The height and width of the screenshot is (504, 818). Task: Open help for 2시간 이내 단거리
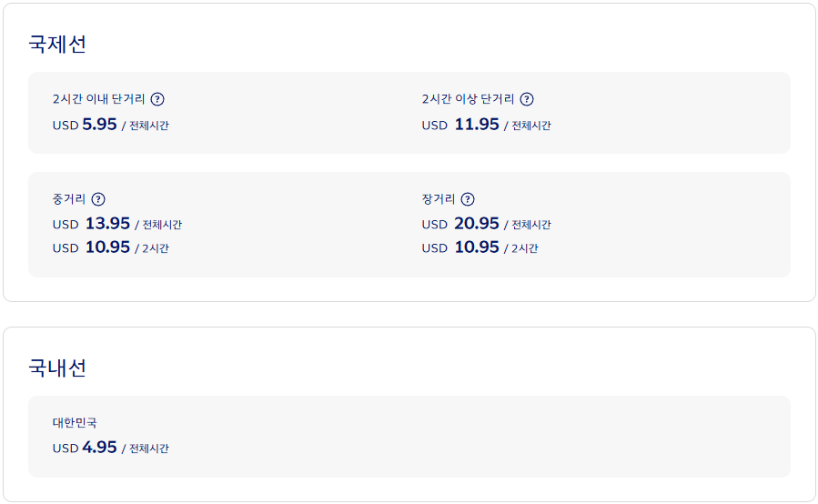(157, 99)
